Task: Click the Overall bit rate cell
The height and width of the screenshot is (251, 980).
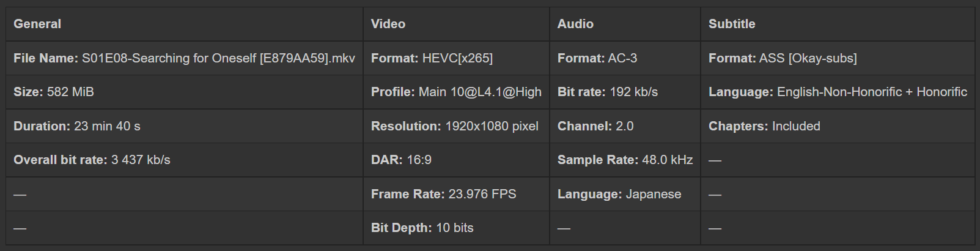Action: (92, 160)
